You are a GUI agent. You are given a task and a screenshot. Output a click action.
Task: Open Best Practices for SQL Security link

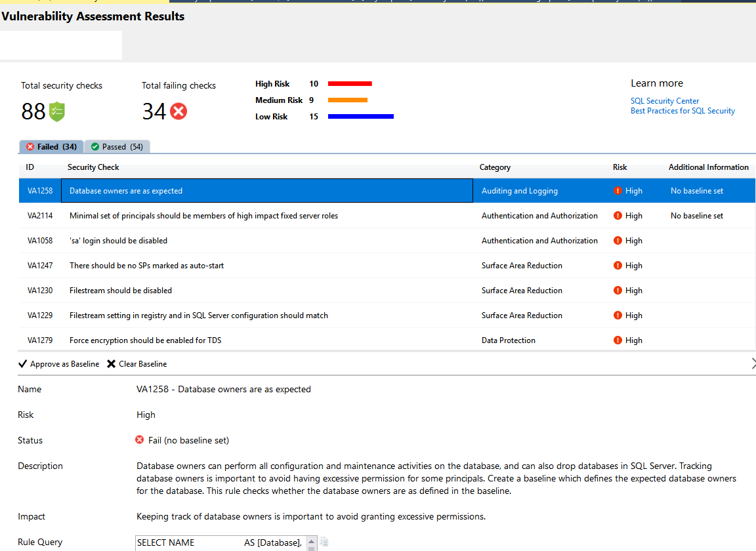pyautogui.click(x=682, y=111)
